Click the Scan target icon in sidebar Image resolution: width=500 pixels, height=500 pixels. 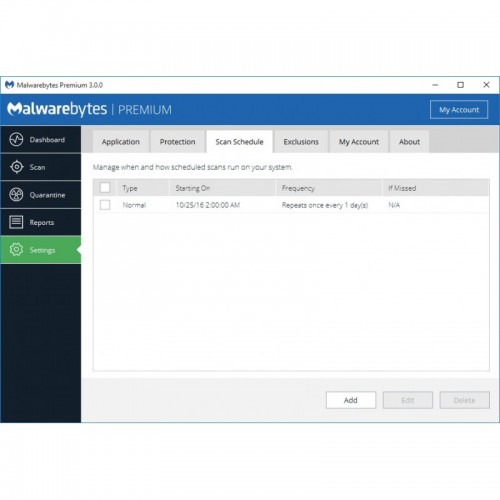(x=16, y=167)
